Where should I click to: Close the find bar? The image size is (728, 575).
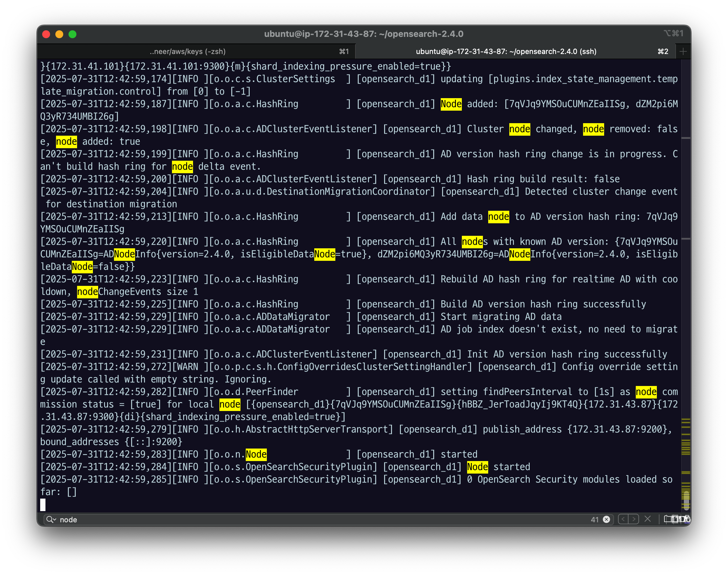tap(648, 519)
